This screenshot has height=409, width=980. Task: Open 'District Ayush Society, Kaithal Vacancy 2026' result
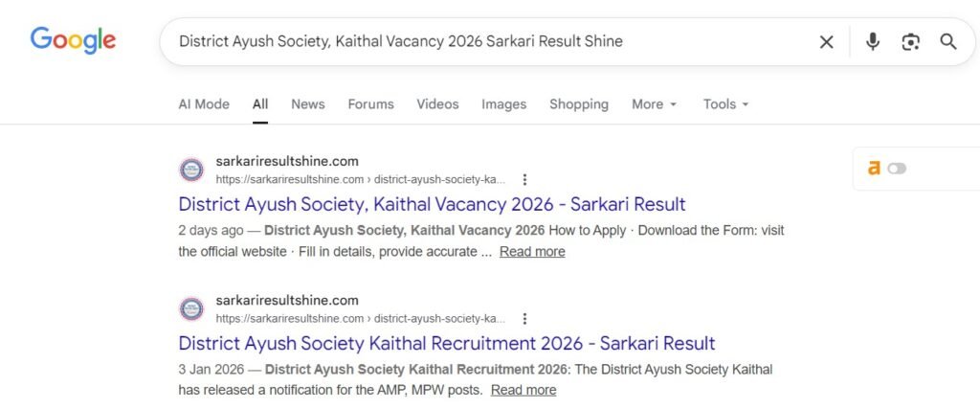[432, 204]
